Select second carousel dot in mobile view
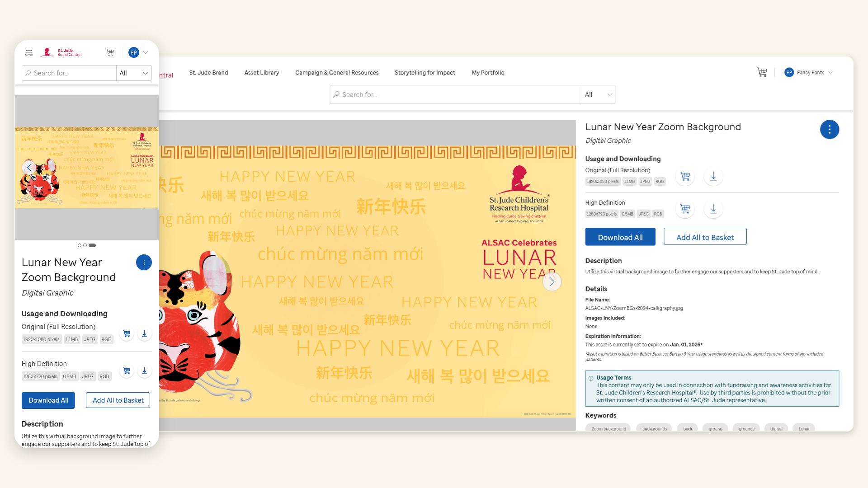This screenshot has height=488, width=868. [x=85, y=245]
